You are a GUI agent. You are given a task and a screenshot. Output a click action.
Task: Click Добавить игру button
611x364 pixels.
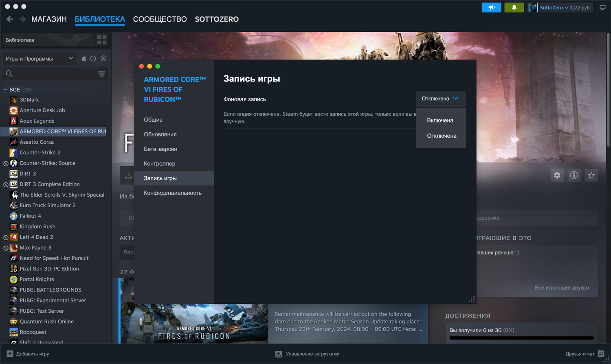[x=28, y=354]
